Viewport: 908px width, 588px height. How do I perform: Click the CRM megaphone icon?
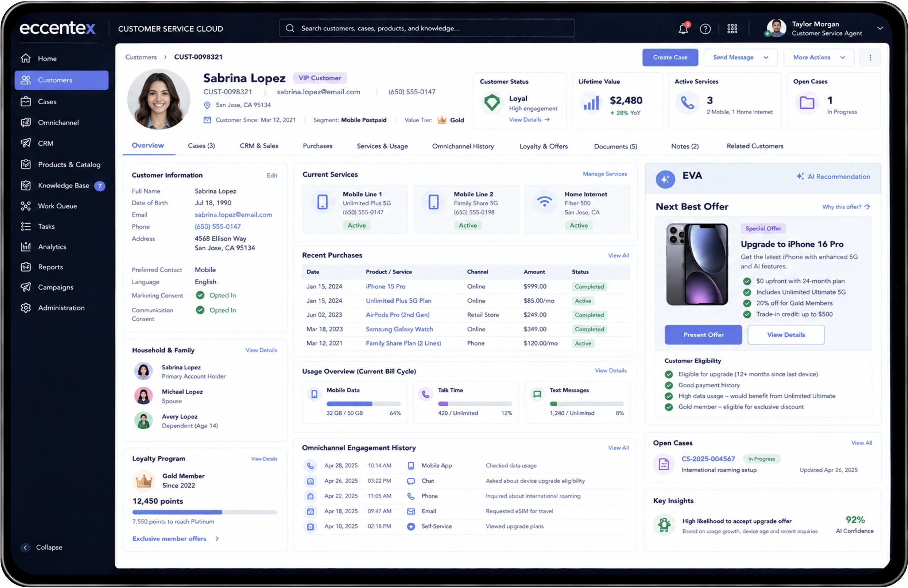(x=26, y=143)
